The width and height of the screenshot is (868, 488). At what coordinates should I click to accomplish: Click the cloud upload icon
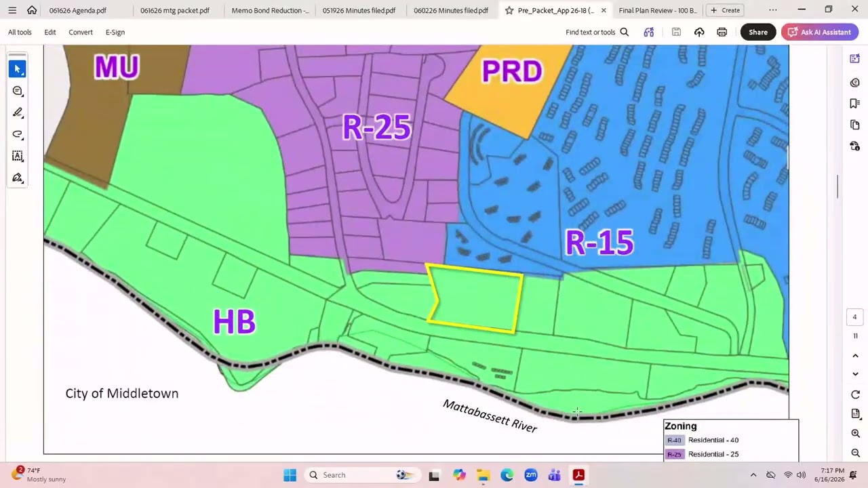[x=699, y=32]
